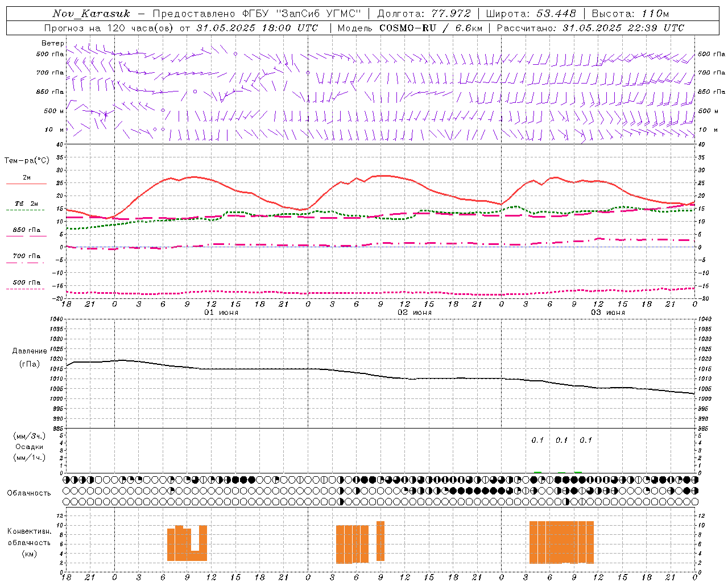Click the Осадки panel label

[x=30, y=447]
